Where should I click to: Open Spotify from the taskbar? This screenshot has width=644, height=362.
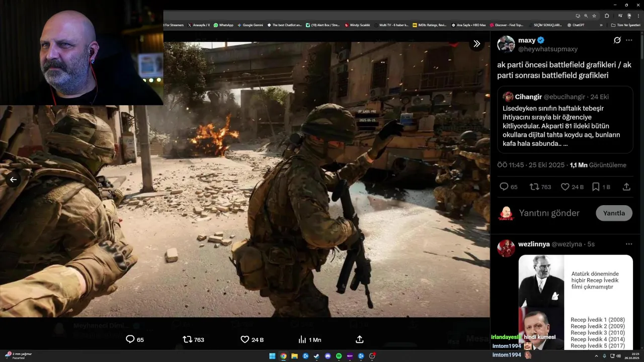tap(339, 356)
